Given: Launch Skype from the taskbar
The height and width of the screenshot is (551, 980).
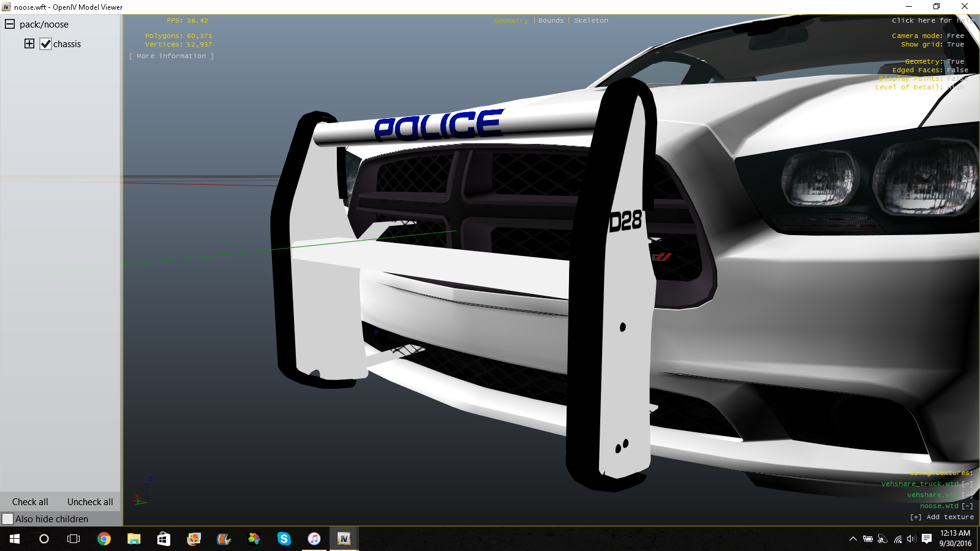Looking at the screenshot, I should pos(284,539).
